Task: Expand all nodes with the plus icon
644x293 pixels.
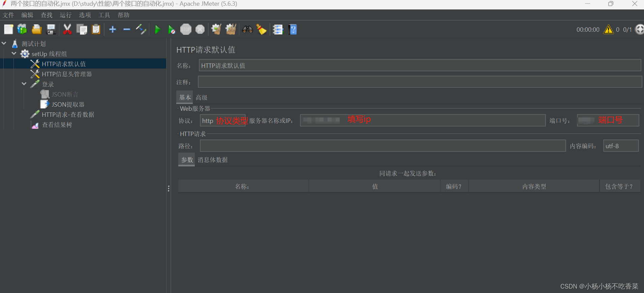Action: click(x=113, y=29)
